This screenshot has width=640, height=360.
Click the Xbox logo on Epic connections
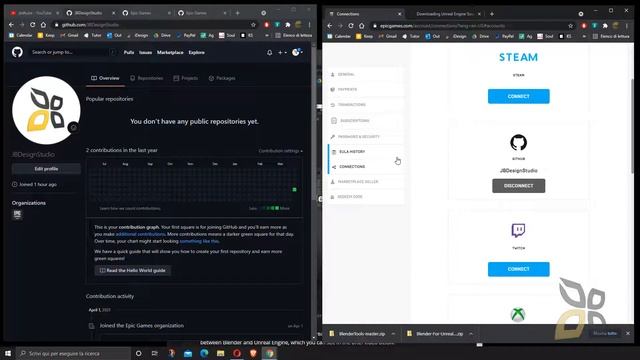point(518,315)
